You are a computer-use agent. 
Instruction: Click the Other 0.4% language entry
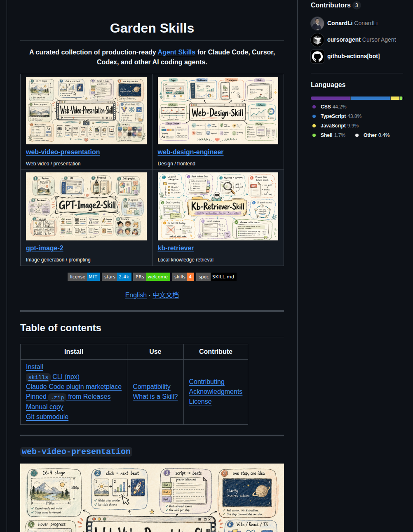point(373,135)
